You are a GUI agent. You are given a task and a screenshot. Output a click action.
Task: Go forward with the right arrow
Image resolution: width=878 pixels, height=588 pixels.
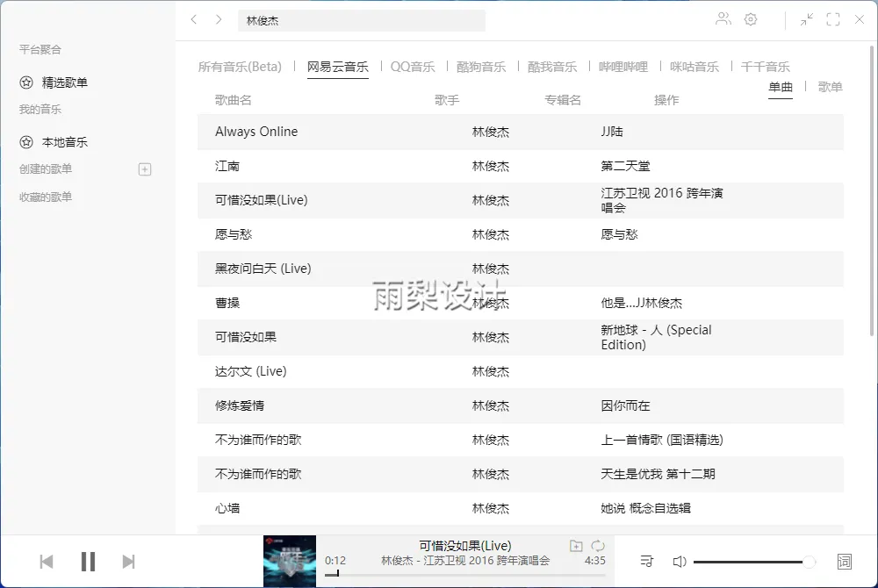(219, 19)
